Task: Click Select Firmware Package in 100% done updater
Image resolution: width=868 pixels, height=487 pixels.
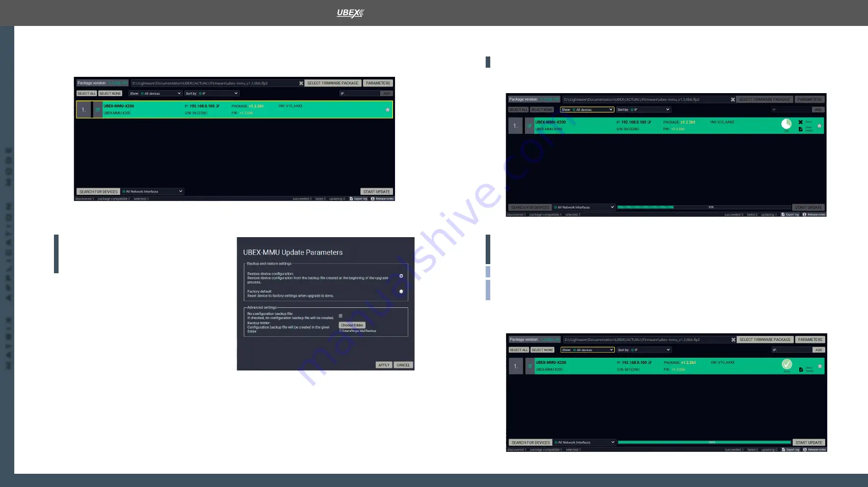Action: point(765,339)
